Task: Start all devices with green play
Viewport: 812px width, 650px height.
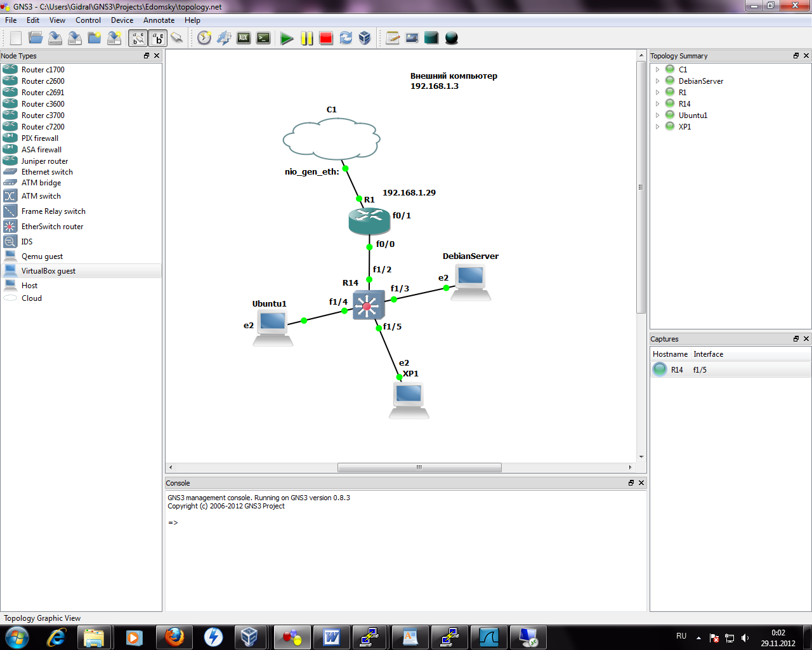Action: click(287, 38)
